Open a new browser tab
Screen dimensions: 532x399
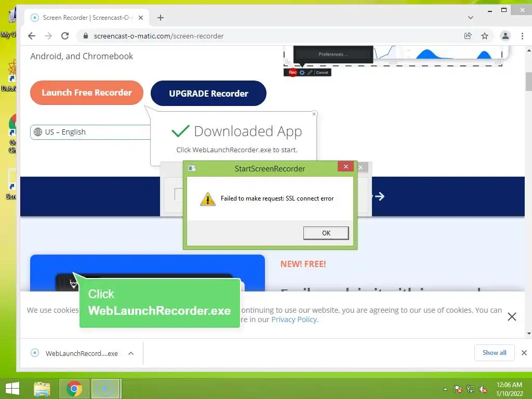tap(161, 18)
